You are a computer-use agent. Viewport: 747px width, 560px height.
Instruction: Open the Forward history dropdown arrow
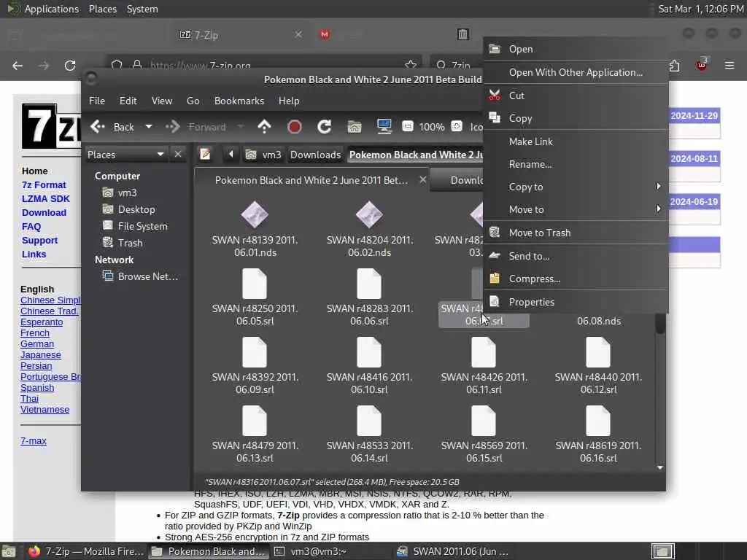point(241,127)
